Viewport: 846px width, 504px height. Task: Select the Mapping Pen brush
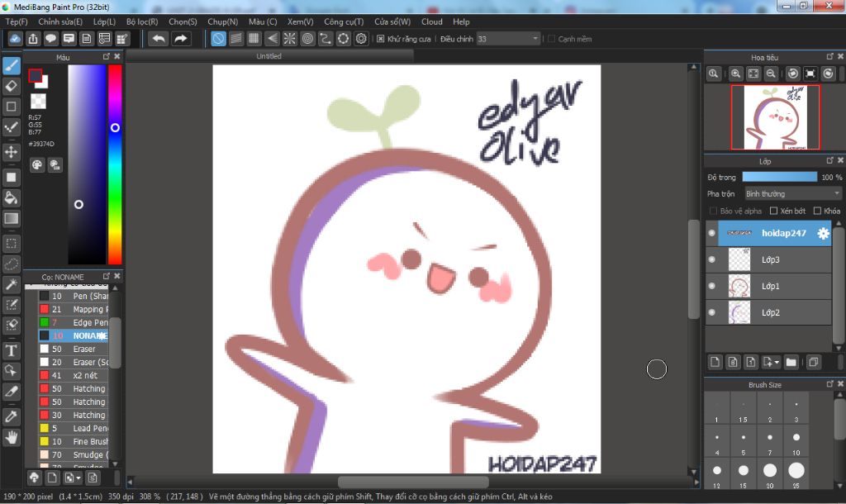[74, 309]
